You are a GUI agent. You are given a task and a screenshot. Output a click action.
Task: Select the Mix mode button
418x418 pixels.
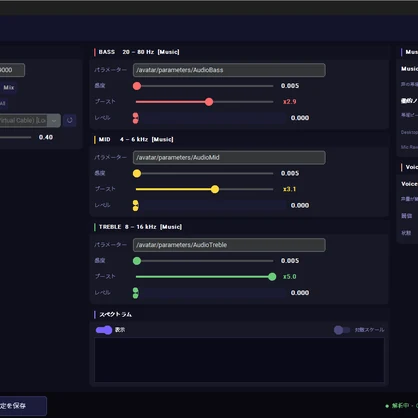[x=8, y=88]
